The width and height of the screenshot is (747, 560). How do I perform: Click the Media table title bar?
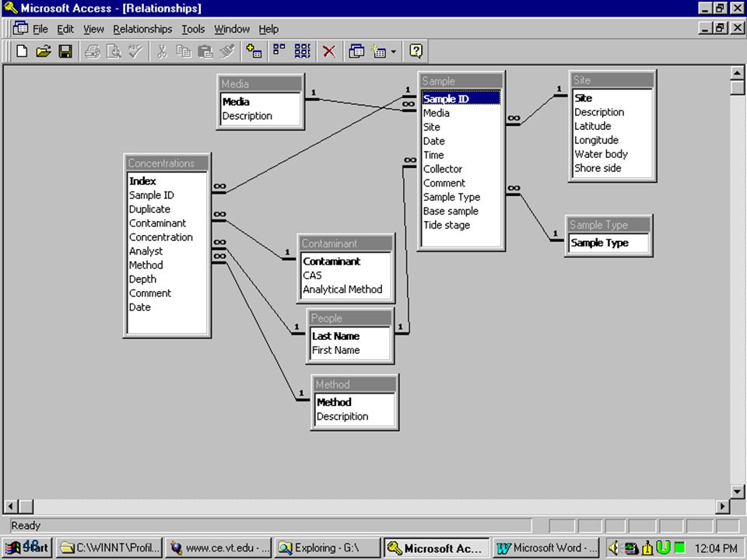(x=261, y=84)
